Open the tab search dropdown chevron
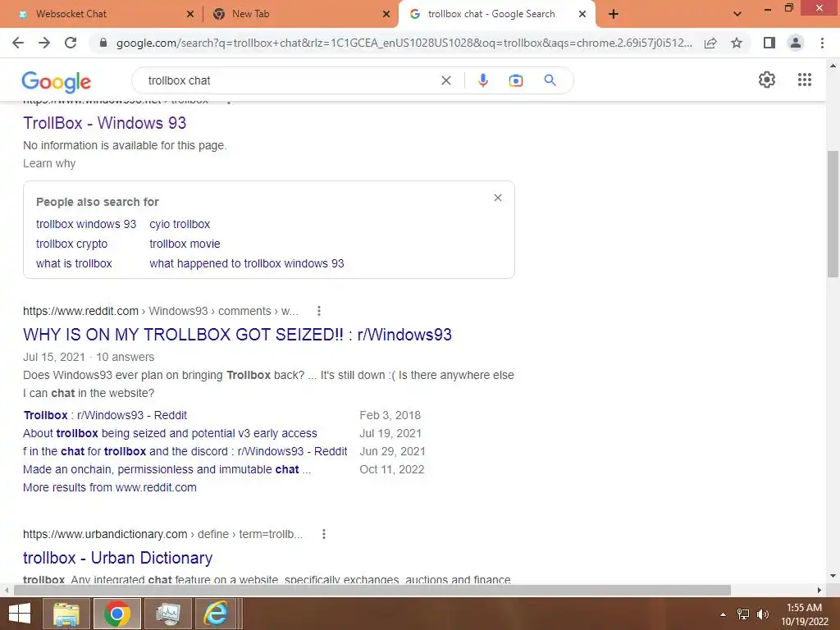Image resolution: width=840 pixels, height=630 pixels. 737,14
